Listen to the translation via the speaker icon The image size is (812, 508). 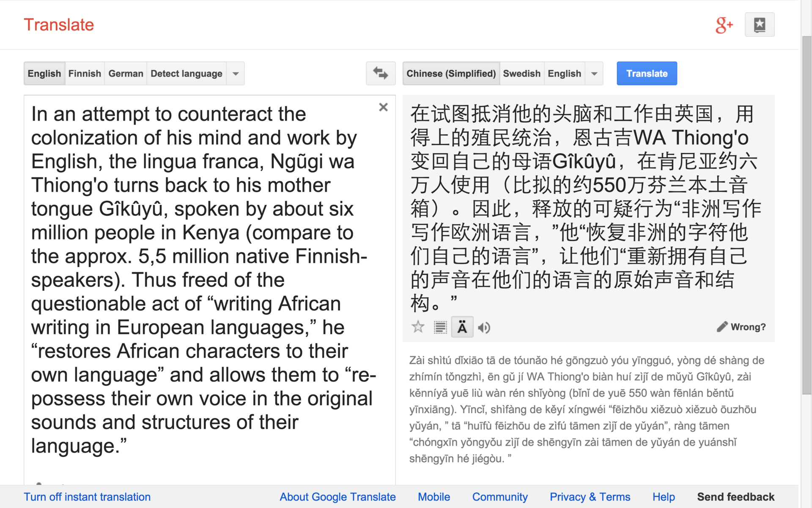pos(484,327)
